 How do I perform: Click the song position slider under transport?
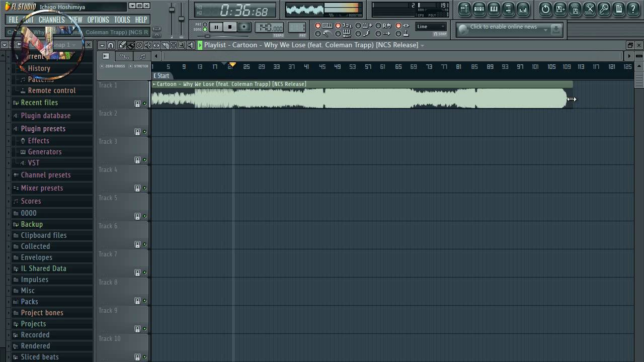point(223,36)
